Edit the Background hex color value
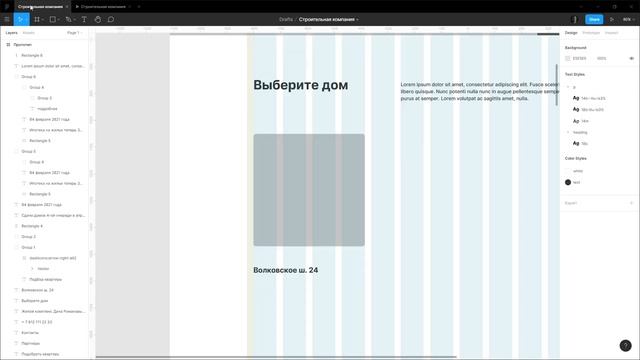This screenshot has height=360, width=640. pos(579,58)
